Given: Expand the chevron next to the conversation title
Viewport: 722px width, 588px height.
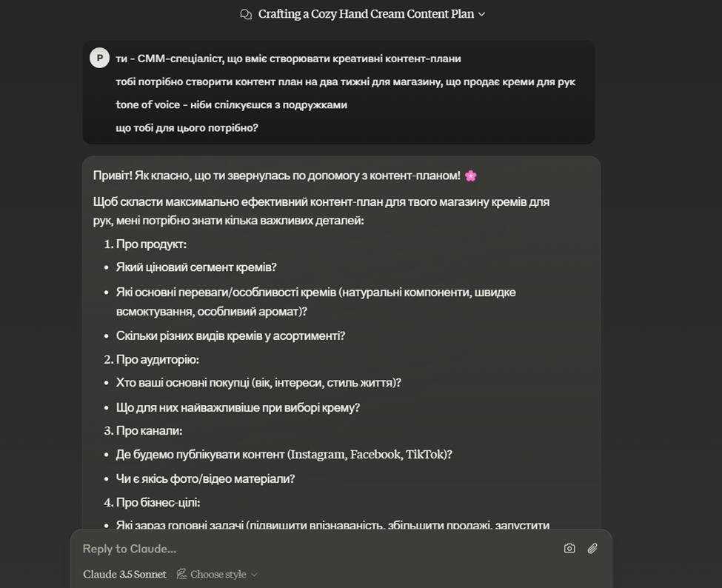Looking at the screenshot, I should pyautogui.click(x=483, y=14).
